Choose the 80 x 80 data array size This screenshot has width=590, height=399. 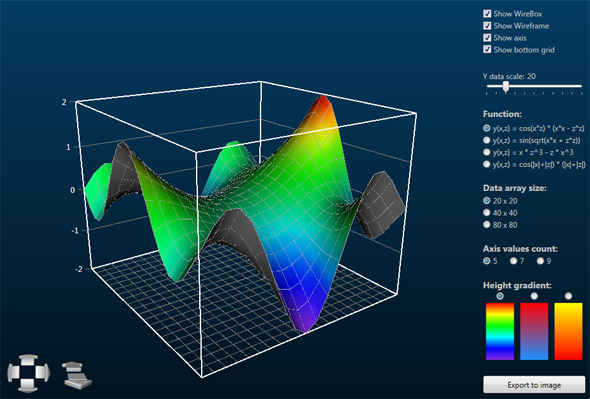click(x=487, y=225)
